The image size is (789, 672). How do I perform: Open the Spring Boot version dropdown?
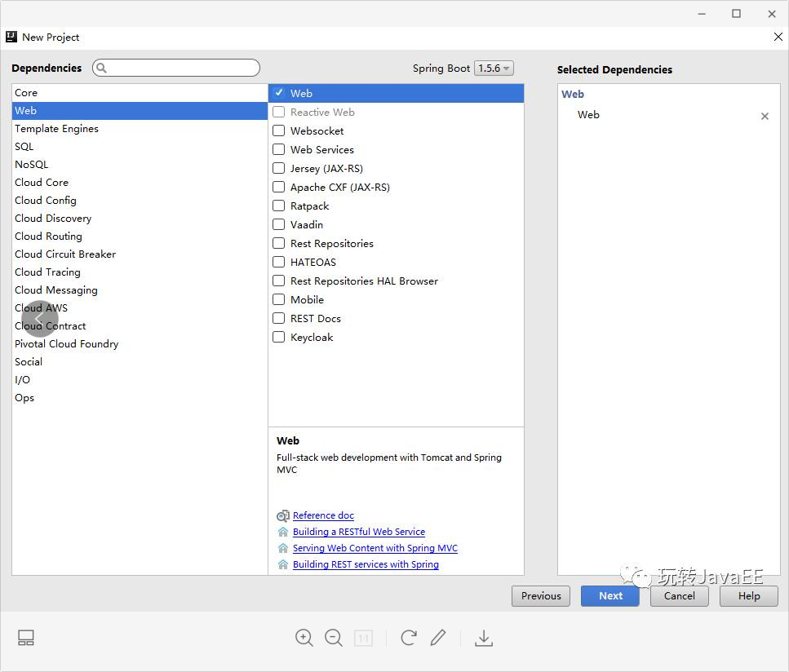pos(494,68)
